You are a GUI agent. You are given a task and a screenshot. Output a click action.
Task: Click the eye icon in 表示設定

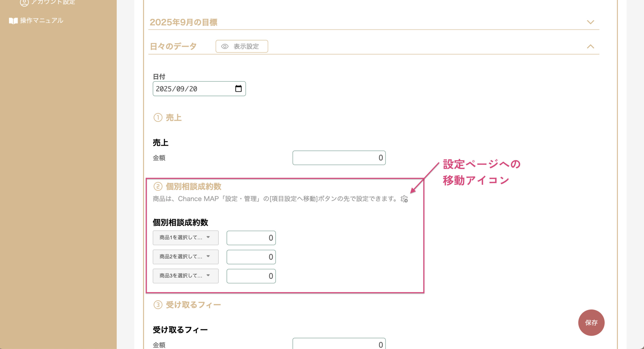pyautogui.click(x=225, y=46)
